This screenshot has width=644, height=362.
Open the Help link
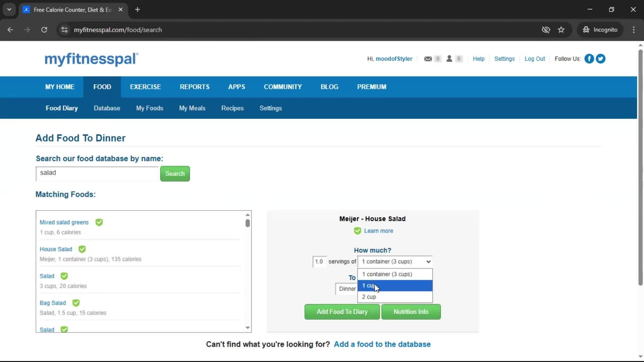click(x=478, y=59)
